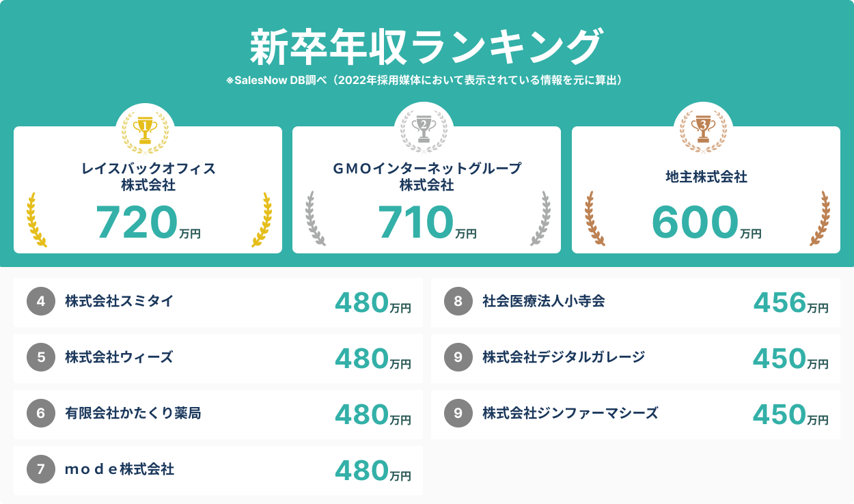This screenshot has height=504, width=854.
Task: Select the rank 5 circle badge
Action: pyautogui.click(x=41, y=359)
